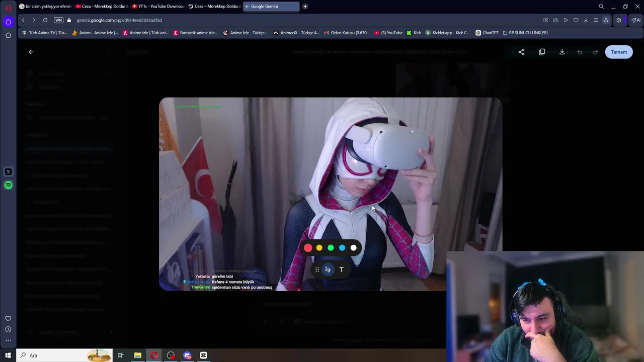Pick the blue pen color

[x=342, y=247]
